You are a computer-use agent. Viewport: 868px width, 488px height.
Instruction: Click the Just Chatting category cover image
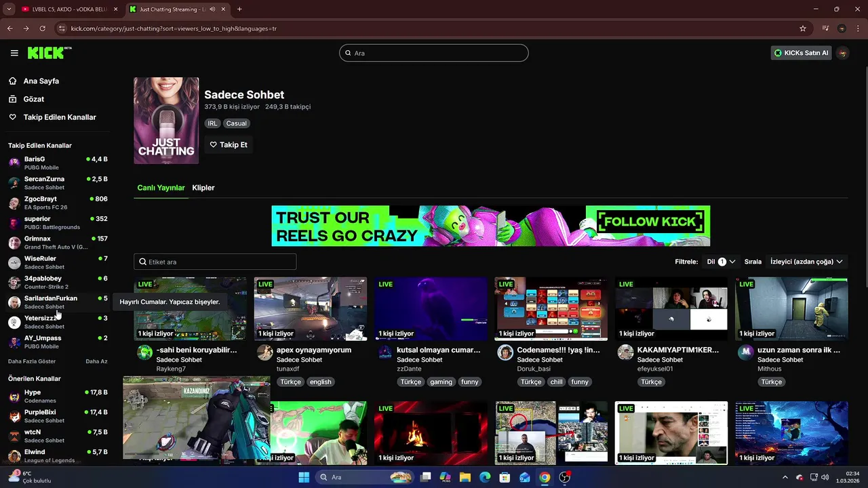coord(166,121)
